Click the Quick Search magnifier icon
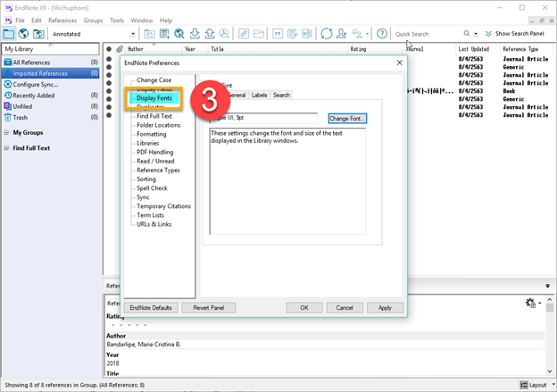The image size is (557, 392). [465, 34]
